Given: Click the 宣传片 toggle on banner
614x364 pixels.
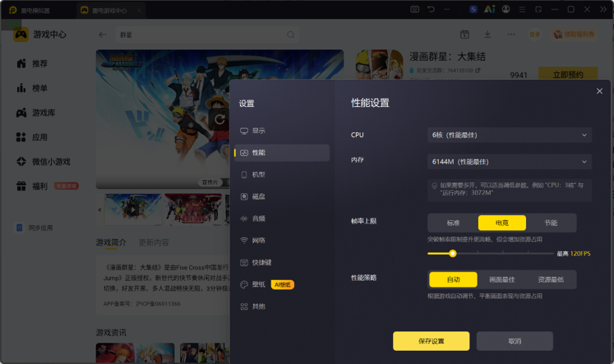Looking at the screenshot, I should pos(210,182).
